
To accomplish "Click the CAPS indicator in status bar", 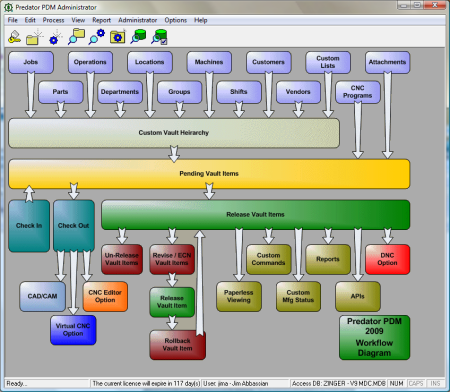I will point(416,384).
